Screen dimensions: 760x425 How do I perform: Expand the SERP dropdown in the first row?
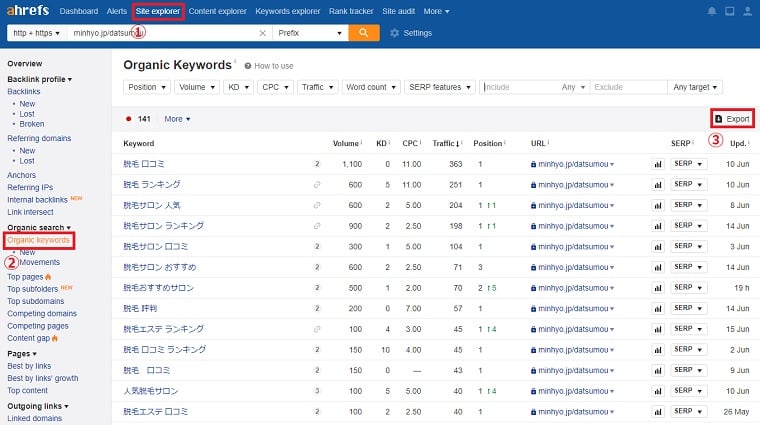coord(687,163)
